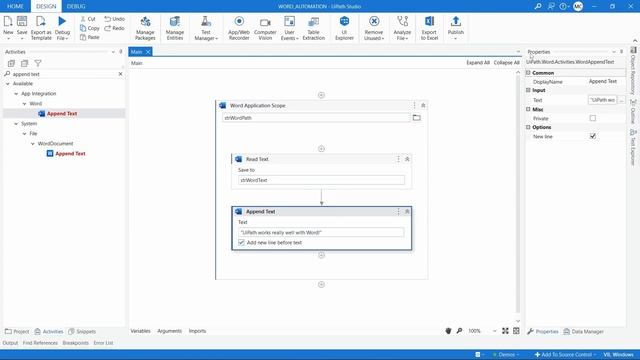This screenshot has width=640, height=360.
Task: Collapse Word Application Scope activity
Action: [423, 105]
